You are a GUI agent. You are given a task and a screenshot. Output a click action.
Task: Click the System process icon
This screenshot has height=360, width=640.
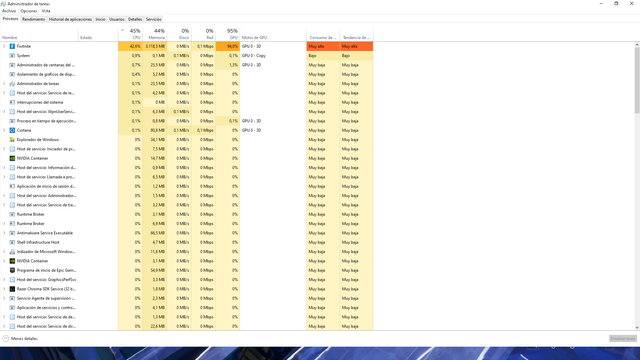[12, 56]
